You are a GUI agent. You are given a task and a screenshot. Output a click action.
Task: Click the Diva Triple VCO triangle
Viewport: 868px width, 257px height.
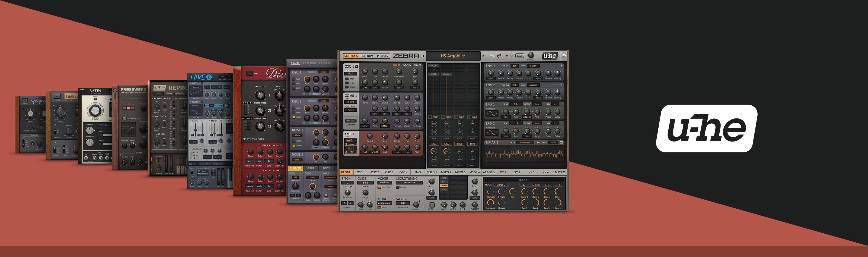(244, 139)
